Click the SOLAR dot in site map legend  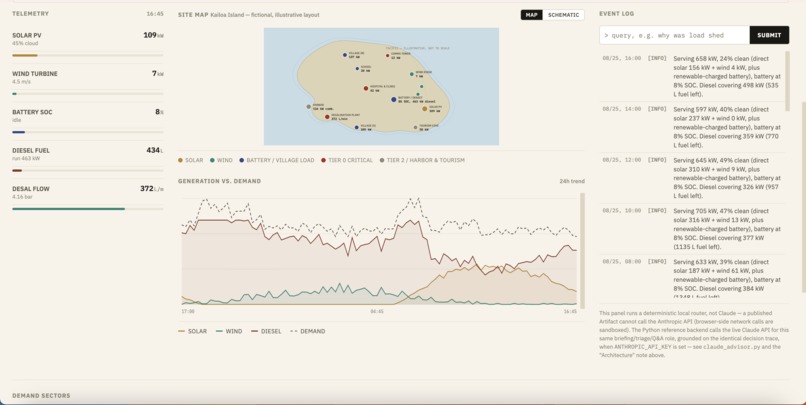[x=180, y=160]
